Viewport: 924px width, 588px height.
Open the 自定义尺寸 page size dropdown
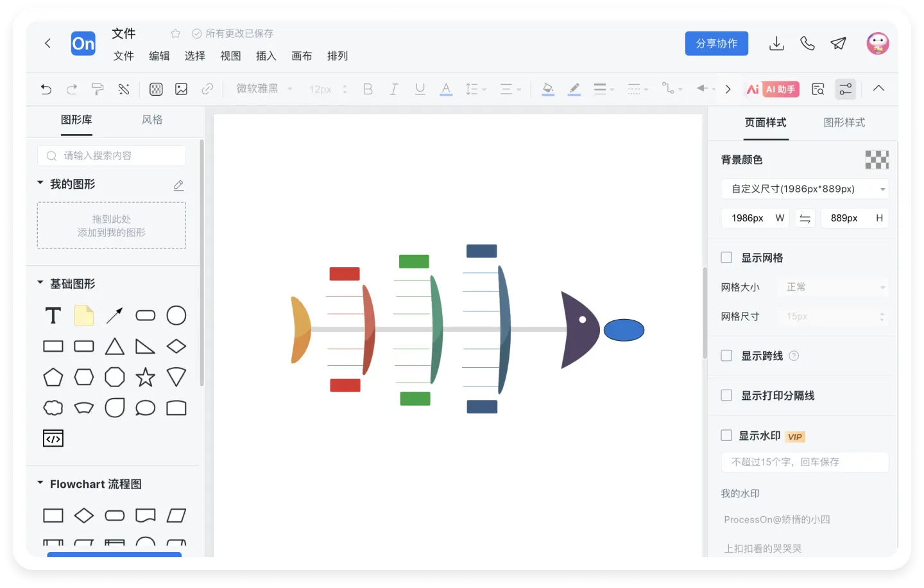pyautogui.click(x=805, y=189)
